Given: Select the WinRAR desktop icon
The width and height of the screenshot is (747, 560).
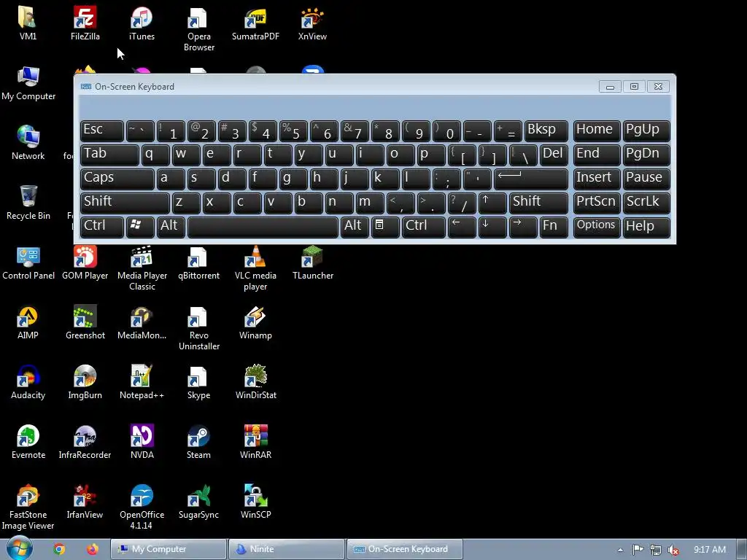Looking at the screenshot, I should (x=255, y=443).
